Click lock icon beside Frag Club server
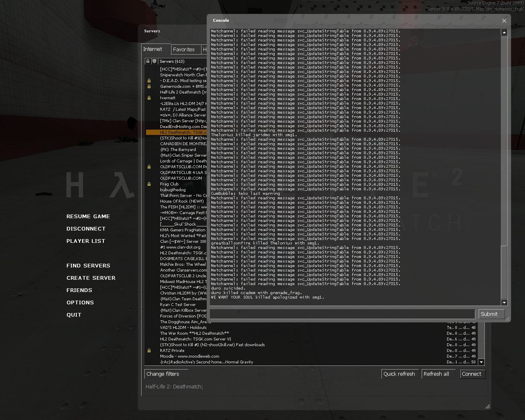 149,184
